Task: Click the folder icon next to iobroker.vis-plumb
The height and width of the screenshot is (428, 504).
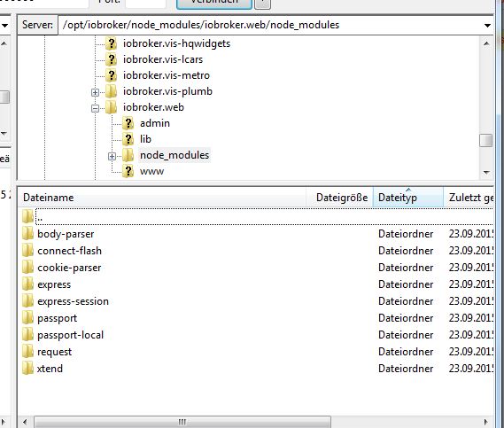Action: point(112,91)
